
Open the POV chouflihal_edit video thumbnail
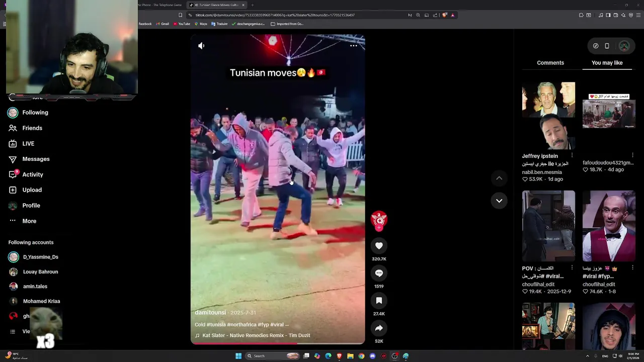click(x=548, y=226)
